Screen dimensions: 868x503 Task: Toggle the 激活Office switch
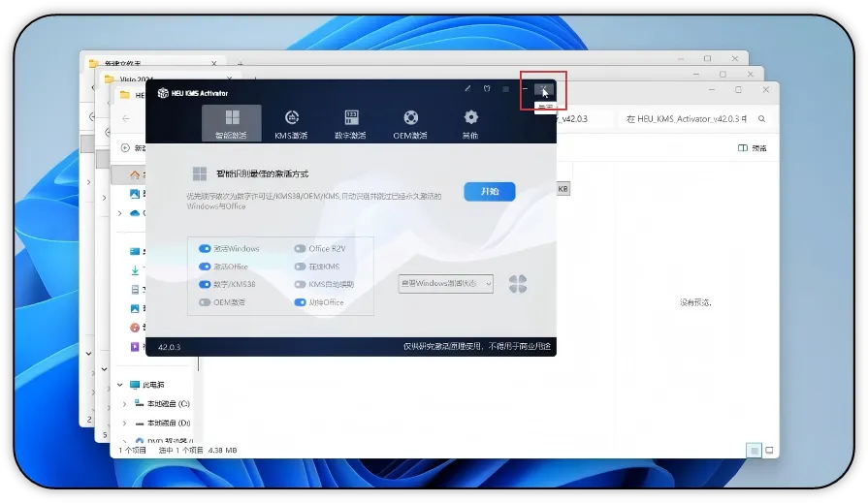pos(205,267)
